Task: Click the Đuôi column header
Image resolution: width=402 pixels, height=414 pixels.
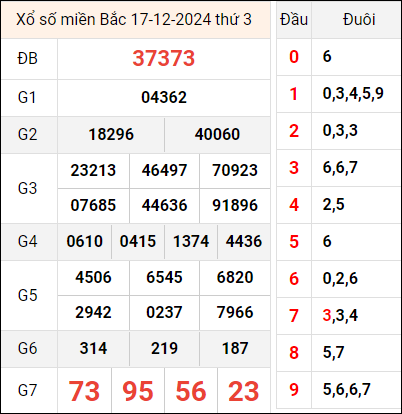Action: 359,20
